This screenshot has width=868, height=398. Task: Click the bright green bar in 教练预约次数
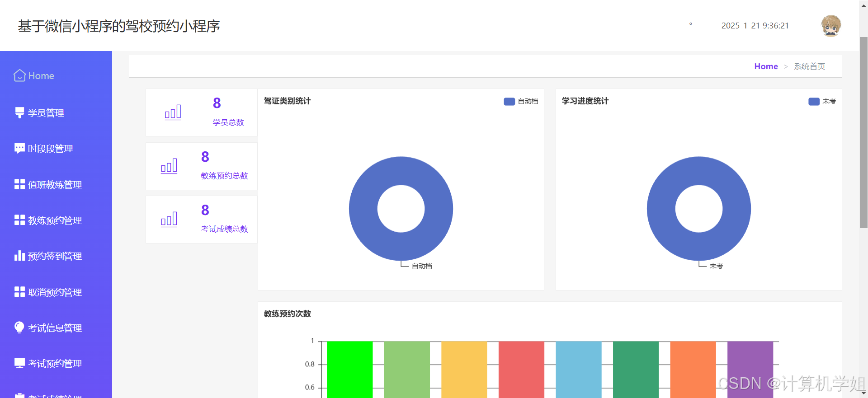coord(349,370)
